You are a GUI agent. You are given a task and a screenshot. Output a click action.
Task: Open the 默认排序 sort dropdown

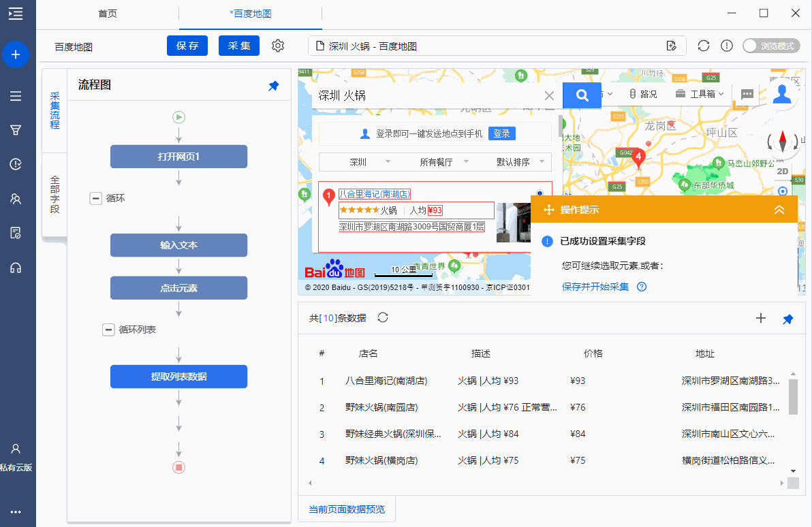pos(520,162)
